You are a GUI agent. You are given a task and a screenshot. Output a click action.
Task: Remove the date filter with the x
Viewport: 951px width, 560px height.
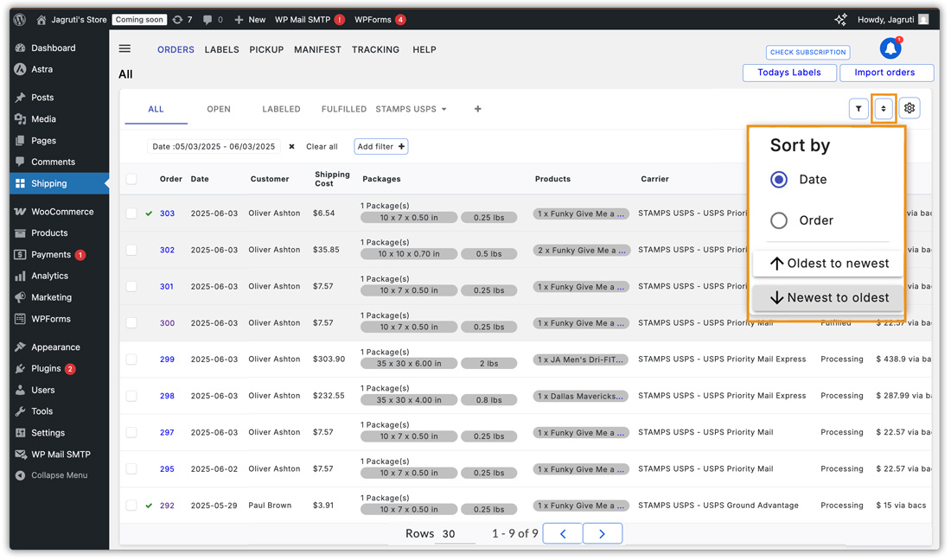point(291,147)
